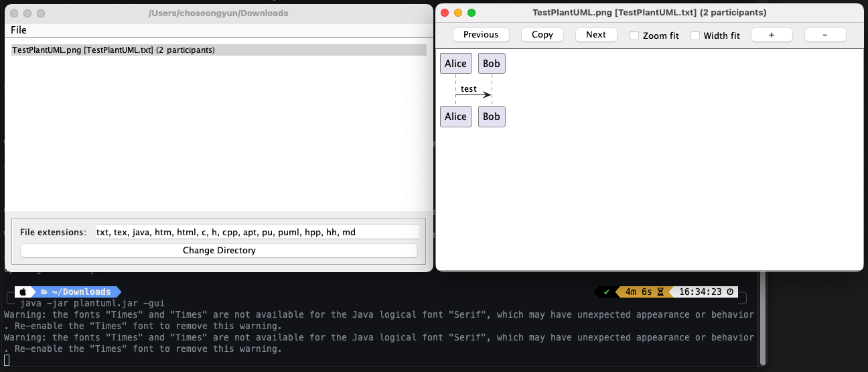The image size is (868, 372).
Task: Click the green checkmark status in terminal prompt
Action: [607, 292]
